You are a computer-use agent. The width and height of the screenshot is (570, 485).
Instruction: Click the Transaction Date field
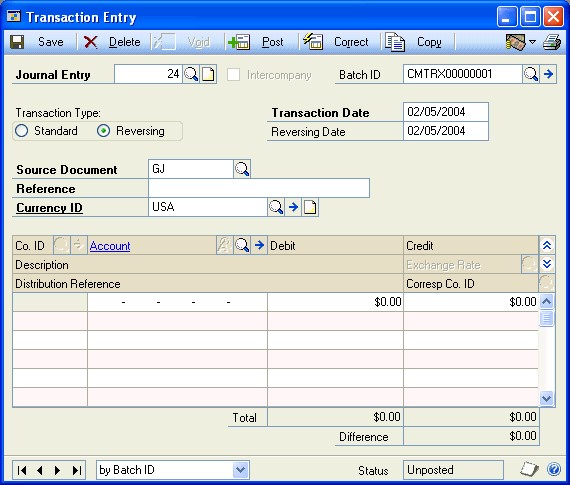(x=446, y=112)
